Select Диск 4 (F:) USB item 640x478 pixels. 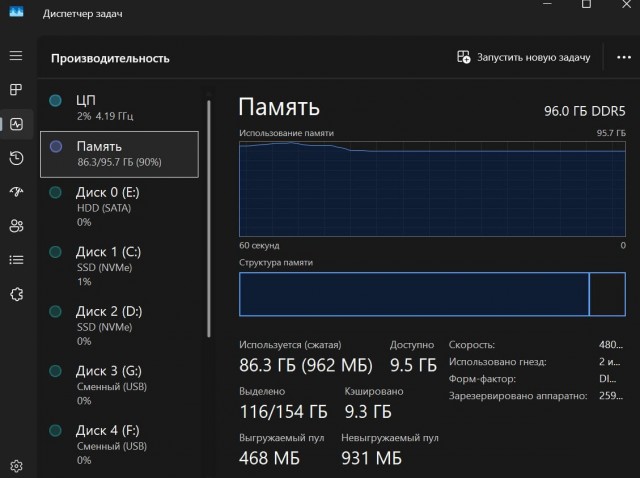120,445
